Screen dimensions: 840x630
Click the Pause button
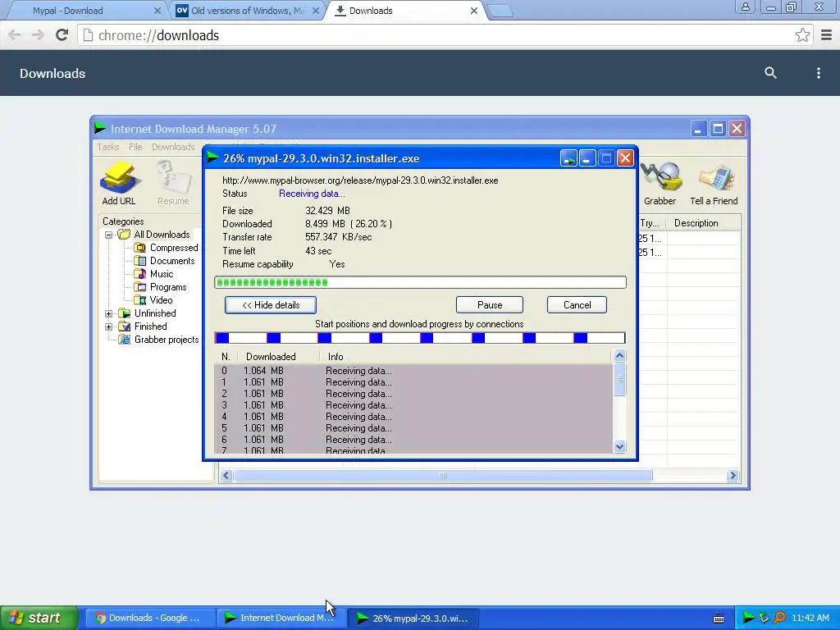[490, 305]
